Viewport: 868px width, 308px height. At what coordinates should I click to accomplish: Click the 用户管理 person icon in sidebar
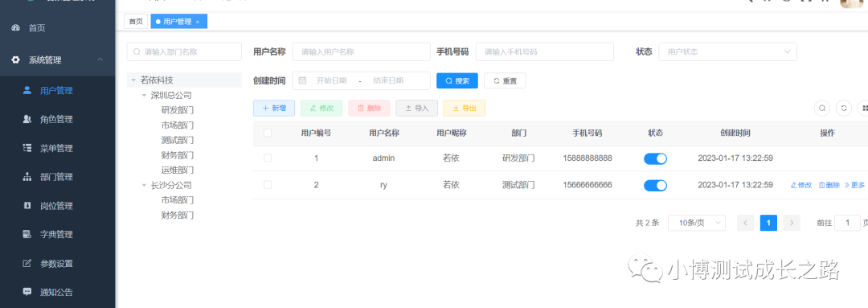pos(27,90)
